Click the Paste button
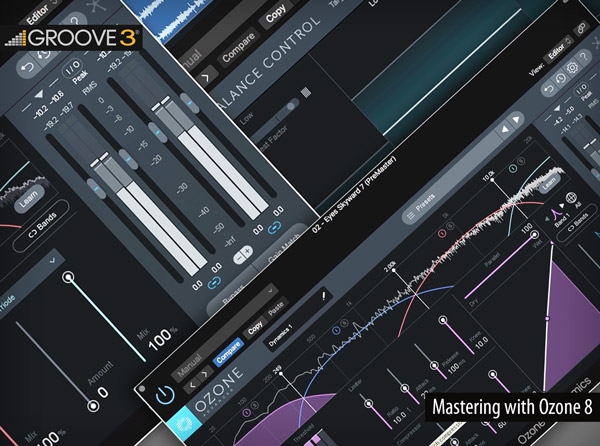The width and height of the screenshot is (600, 446). (x=276, y=308)
